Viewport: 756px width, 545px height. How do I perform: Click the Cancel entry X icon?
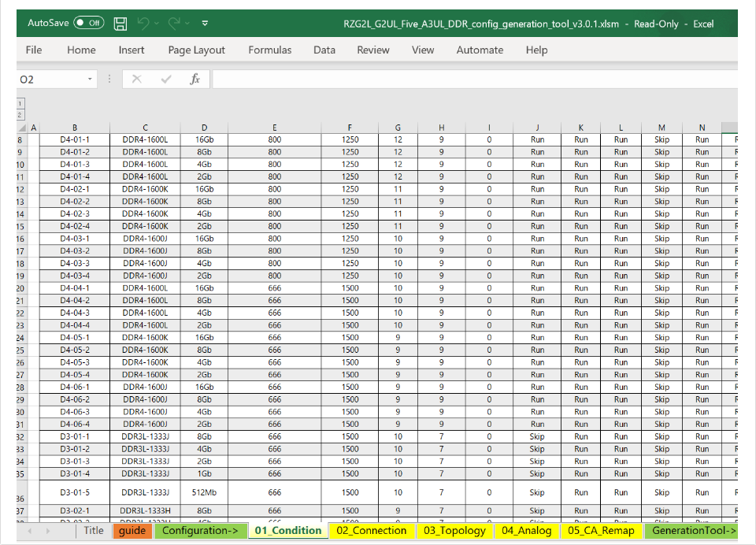pyautogui.click(x=137, y=79)
